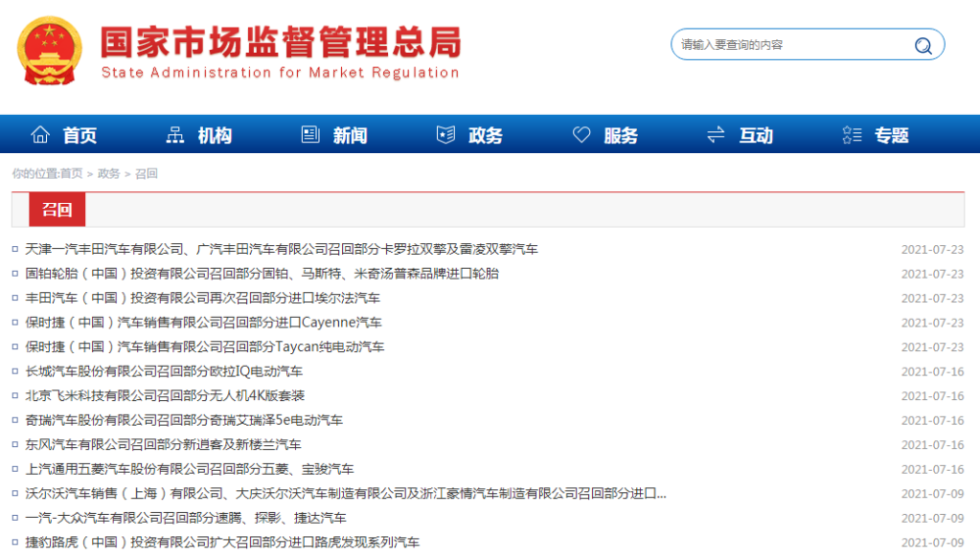Click the English subtitle State Administration for Market Regulation
Image resolution: width=980 pixels, height=559 pixels.
tap(280, 73)
